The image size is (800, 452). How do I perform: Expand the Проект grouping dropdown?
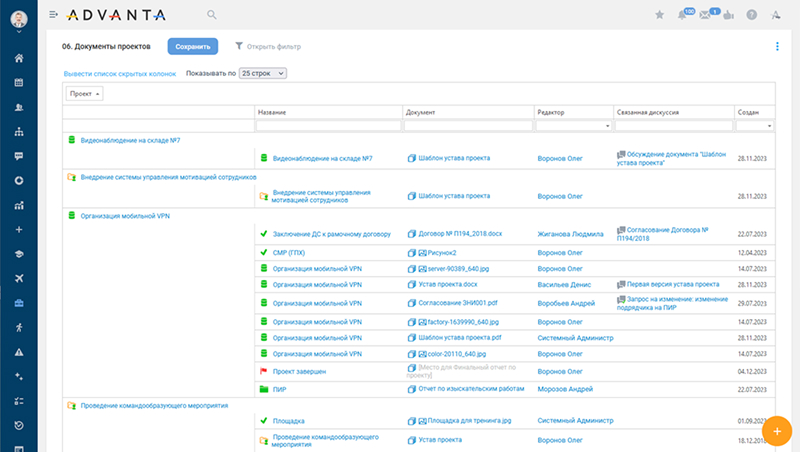click(x=84, y=93)
